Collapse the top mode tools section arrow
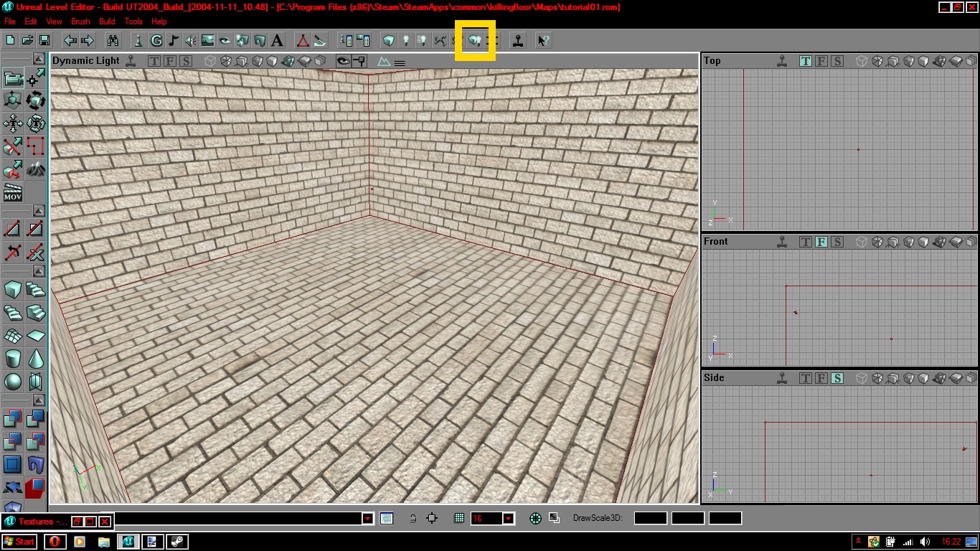980x551 pixels. point(39,59)
